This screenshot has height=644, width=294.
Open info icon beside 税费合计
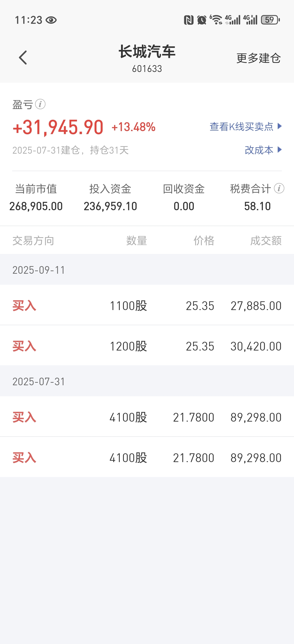pos(279,188)
